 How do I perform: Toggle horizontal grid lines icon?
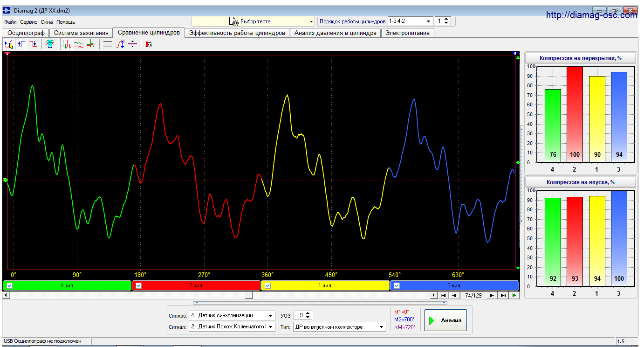click(108, 44)
